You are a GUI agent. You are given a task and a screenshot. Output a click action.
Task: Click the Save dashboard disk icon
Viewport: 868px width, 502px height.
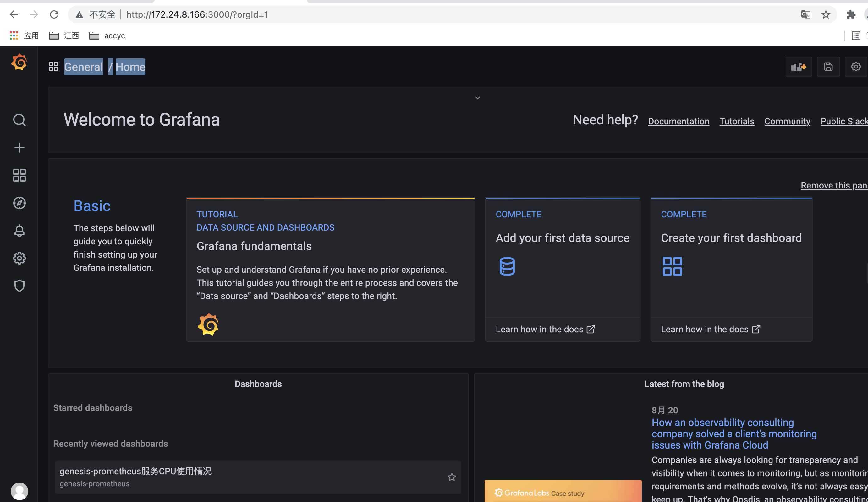pos(828,67)
